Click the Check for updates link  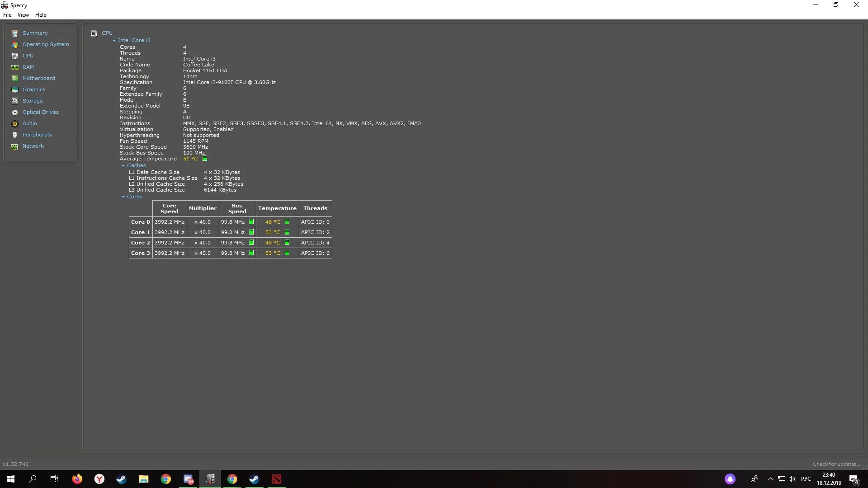836,464
